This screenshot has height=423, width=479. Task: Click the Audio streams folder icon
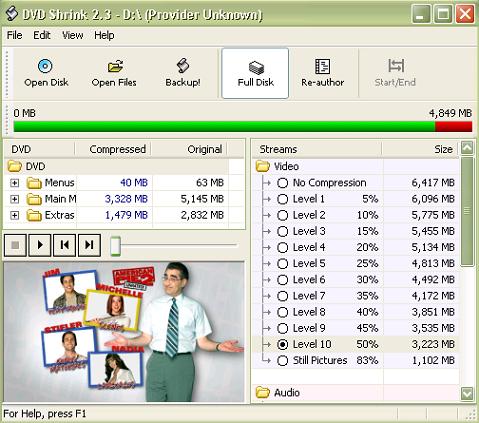coord(263,392)
